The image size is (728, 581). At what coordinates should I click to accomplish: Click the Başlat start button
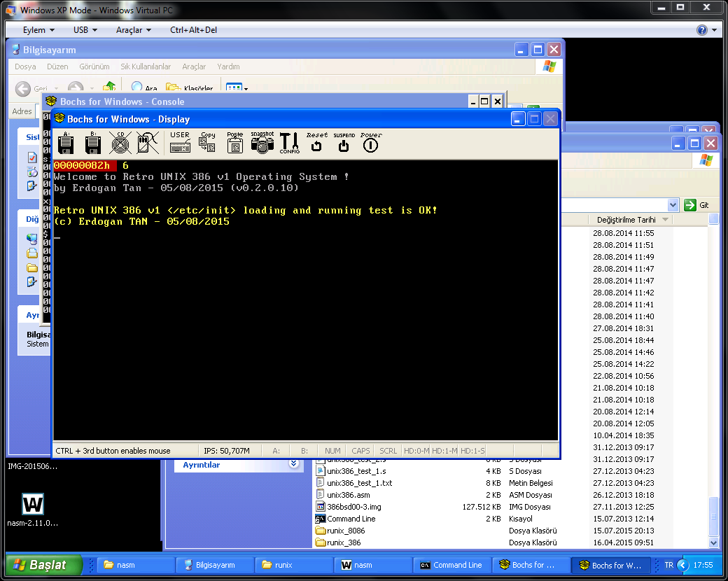tap(44, 565)
